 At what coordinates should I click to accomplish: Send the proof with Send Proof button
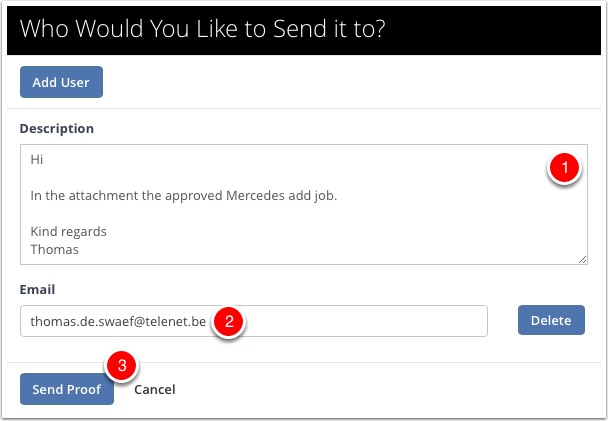coord(67,389)
